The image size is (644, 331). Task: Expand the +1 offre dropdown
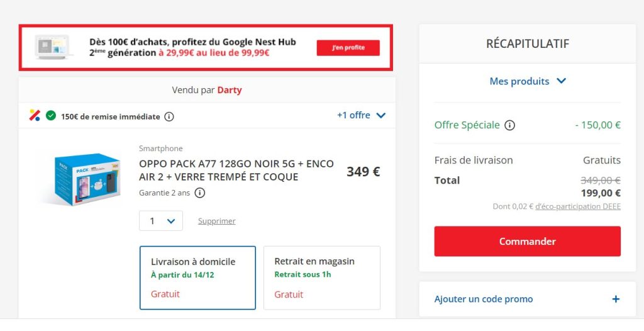click(361, 115)
